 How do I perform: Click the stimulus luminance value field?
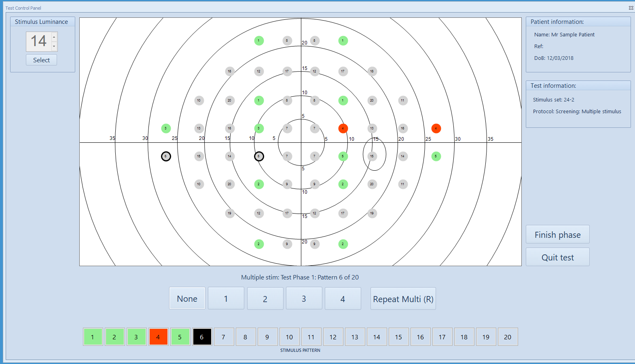tap(39, 41)
